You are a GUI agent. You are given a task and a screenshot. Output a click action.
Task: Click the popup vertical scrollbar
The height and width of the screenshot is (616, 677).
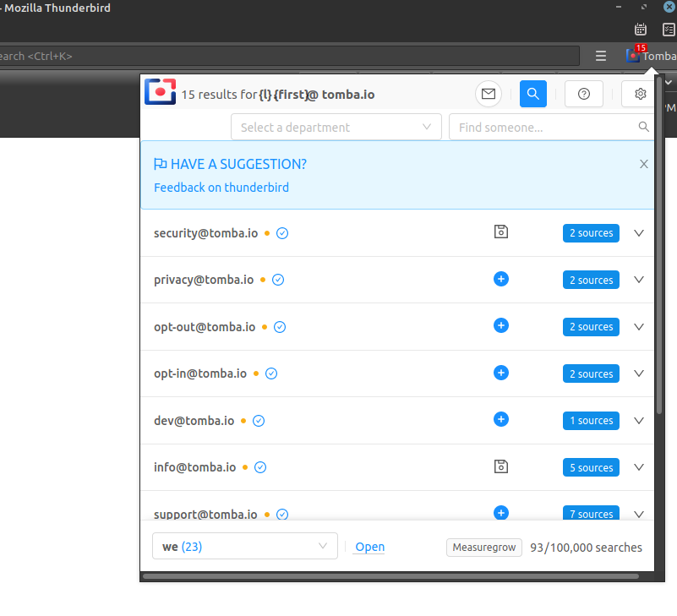pos(659,246)
